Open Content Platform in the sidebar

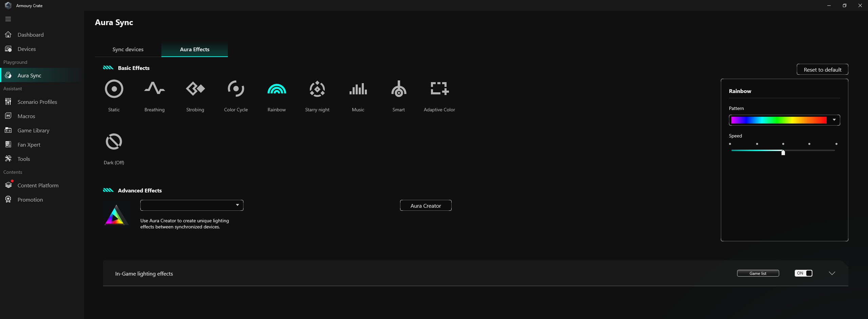pos(42,185)
